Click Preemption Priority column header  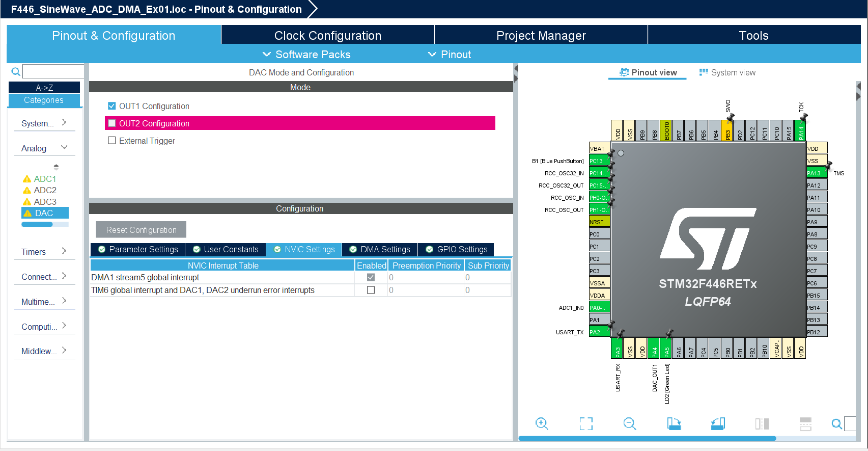coord(427,266)
